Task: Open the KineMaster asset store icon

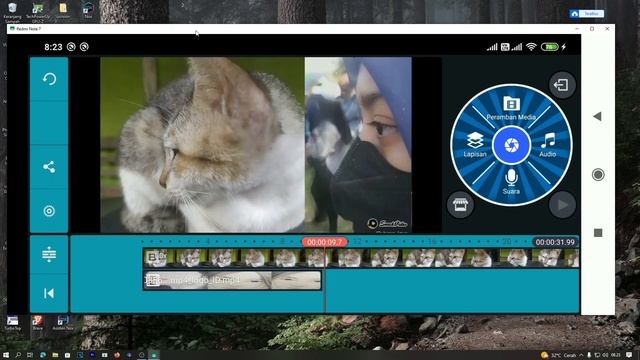Action: [x=460, y=204]
